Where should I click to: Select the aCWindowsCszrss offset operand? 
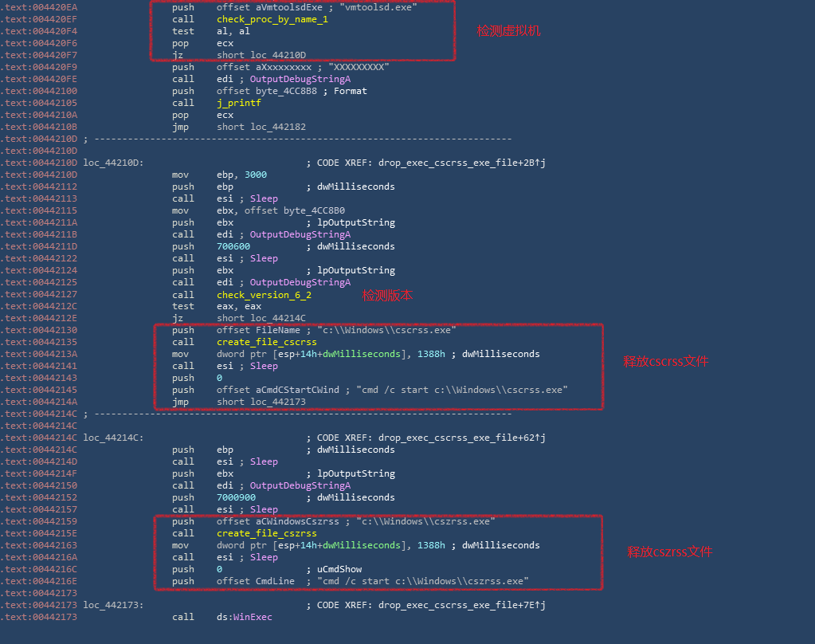(300, 521)
